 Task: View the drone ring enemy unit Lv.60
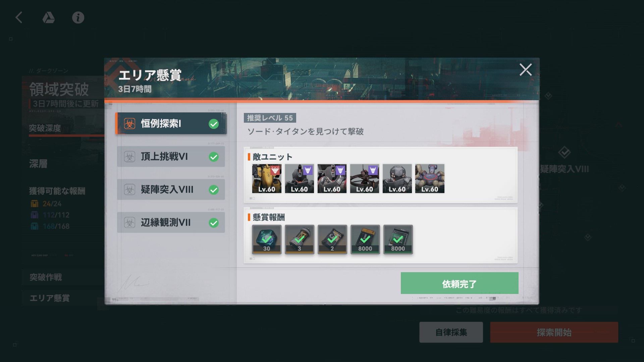[365, 179]
